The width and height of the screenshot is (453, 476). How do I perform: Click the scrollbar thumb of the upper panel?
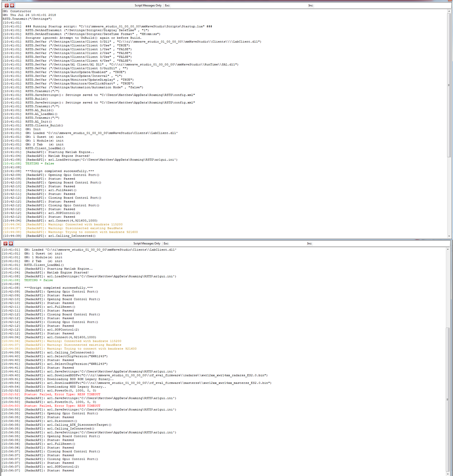click(x=449, y=85)
